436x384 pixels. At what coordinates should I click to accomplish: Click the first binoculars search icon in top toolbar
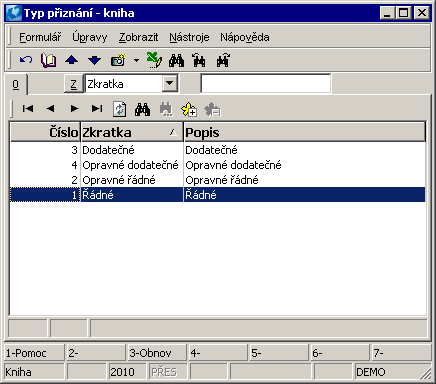click(x=176, y=60)
